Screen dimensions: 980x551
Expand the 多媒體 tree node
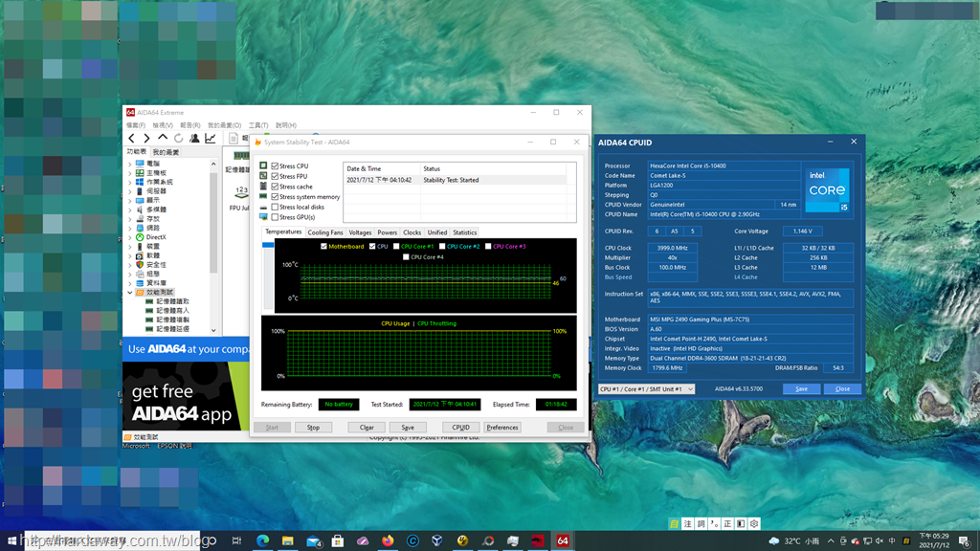pyautogui.click(x=130, y=209)
